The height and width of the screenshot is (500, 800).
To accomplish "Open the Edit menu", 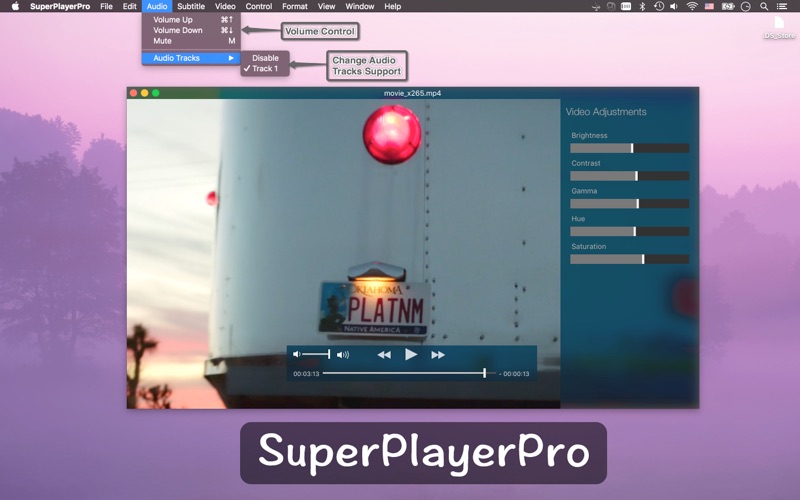I will [130, 6].
